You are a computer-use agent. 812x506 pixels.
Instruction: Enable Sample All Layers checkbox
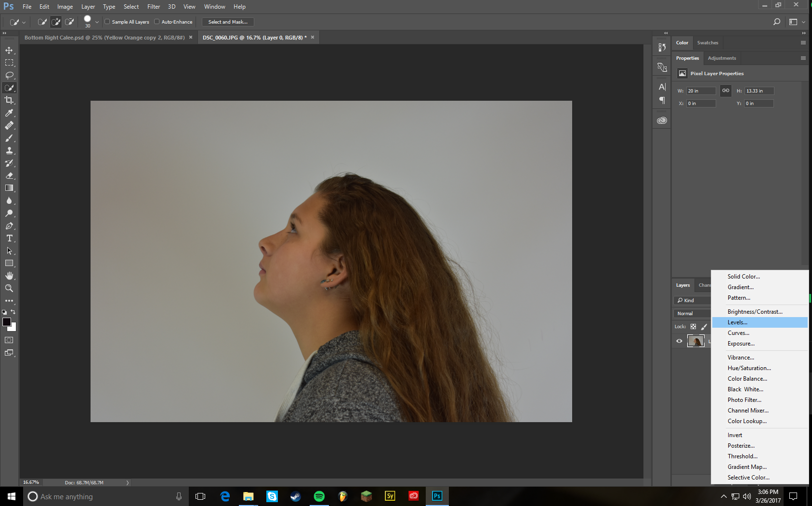coord(107,22)
